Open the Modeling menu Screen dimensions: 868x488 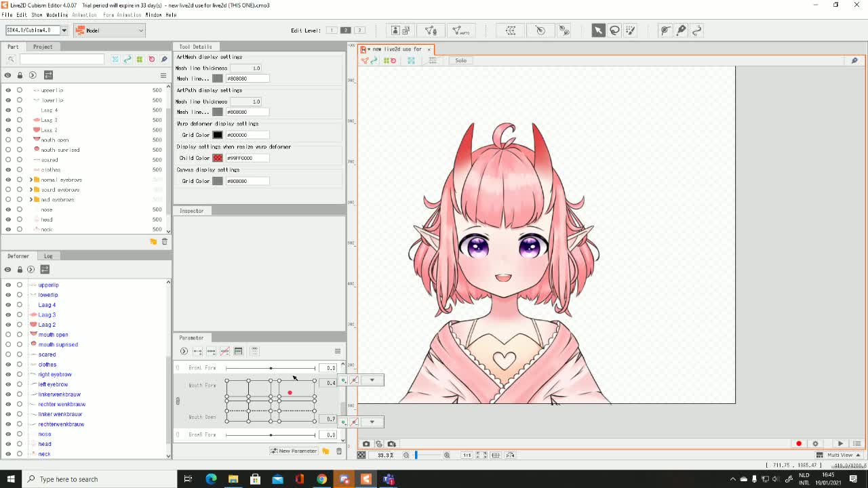tap(57, 15)
